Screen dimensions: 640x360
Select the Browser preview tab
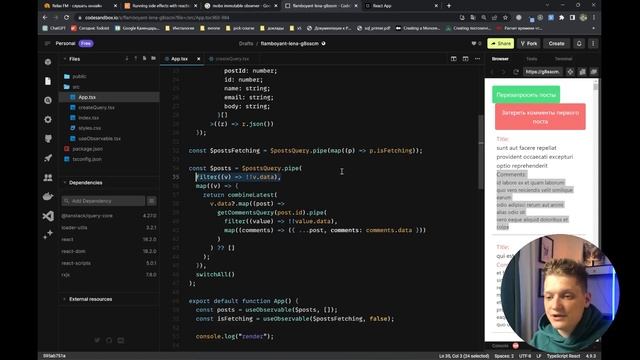click(x=500, y=59)
